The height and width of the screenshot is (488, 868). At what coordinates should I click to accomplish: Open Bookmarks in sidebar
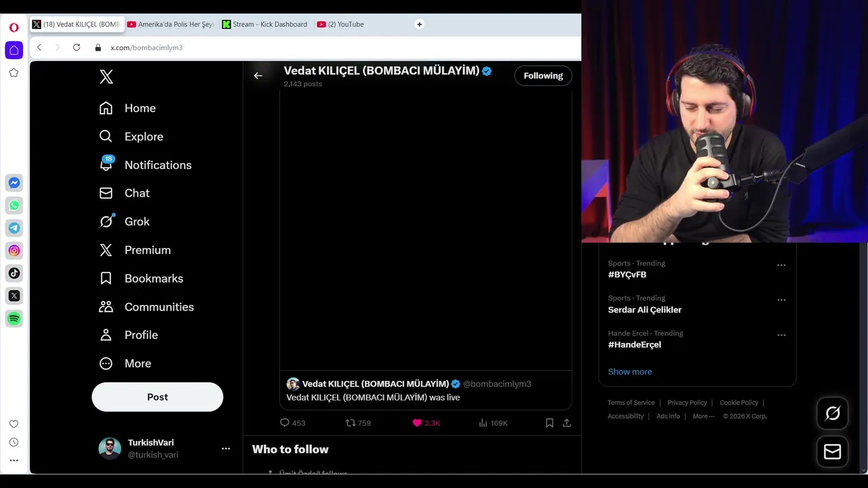click(141, 279)
